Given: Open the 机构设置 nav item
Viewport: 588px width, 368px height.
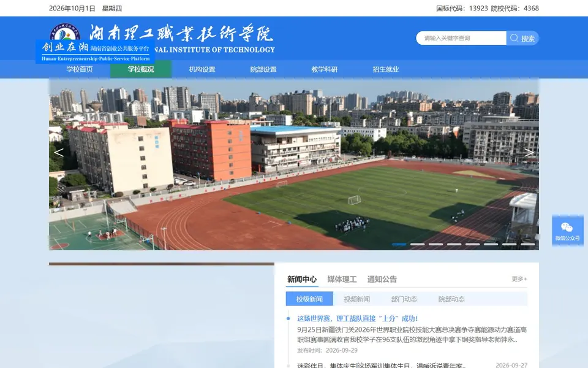Looking at the screenshot, I should pyautogui.click(x=202, y=69).
